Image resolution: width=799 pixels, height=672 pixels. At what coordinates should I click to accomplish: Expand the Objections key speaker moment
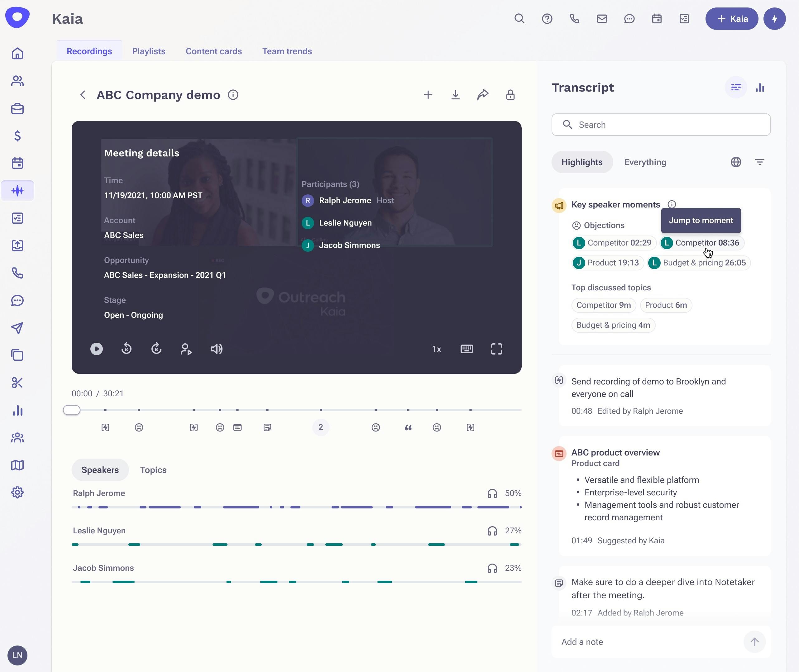604,225
